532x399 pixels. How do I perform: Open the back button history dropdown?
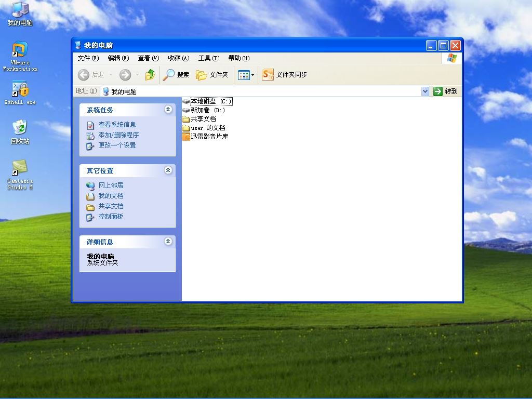111,75
